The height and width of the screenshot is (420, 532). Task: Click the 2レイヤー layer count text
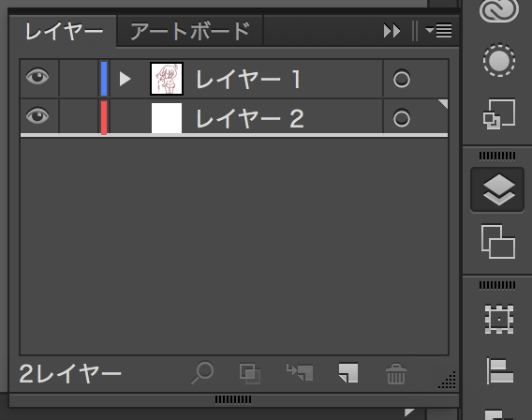pos(70,374)
